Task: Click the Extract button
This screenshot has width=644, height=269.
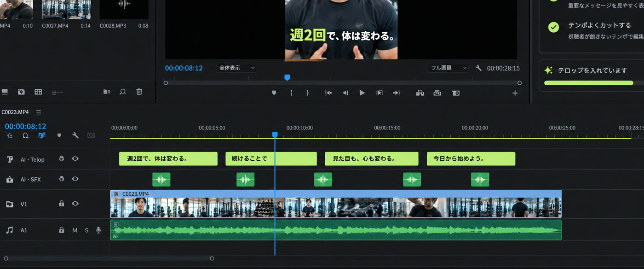Action: (437, 93)
